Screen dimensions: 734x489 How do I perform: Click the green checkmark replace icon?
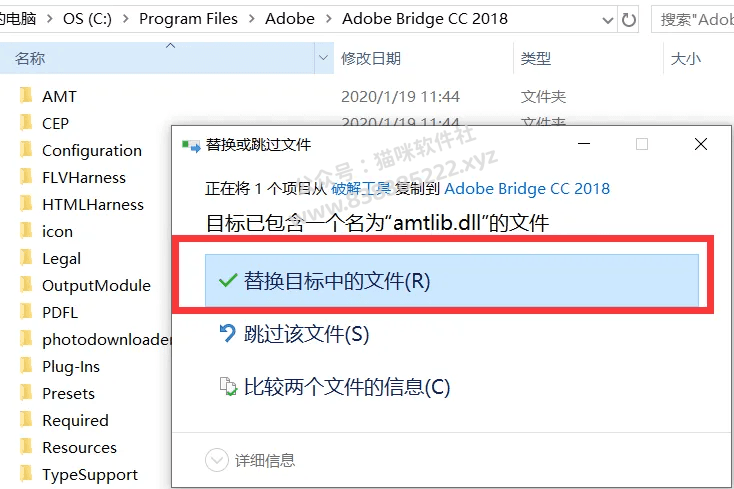pyautogui.click(x=228, y=281)
